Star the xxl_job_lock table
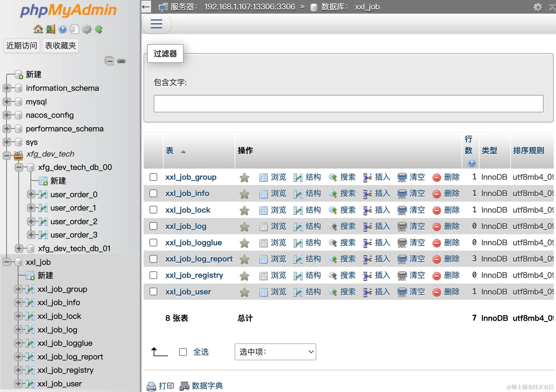The width and height of the screenshot is (556, 392). (244, 211)
